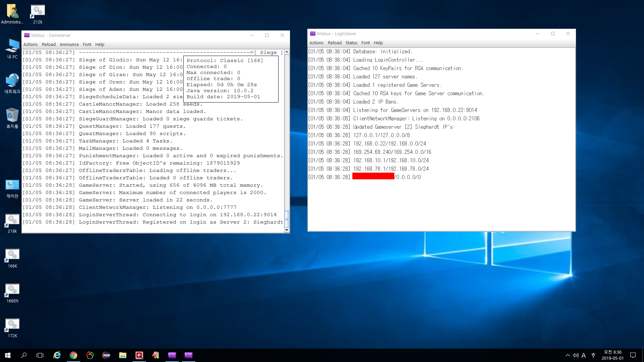Open File Explorer from the taskbar

123,355
